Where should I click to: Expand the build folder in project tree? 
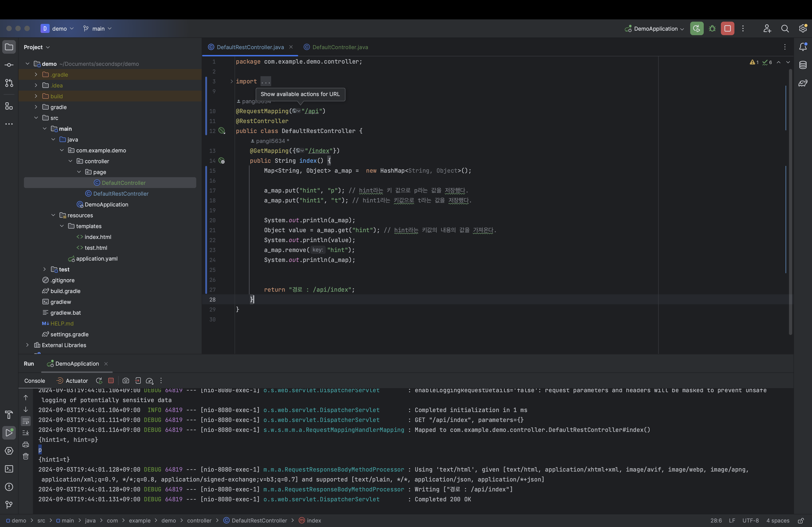click(36, 96)
